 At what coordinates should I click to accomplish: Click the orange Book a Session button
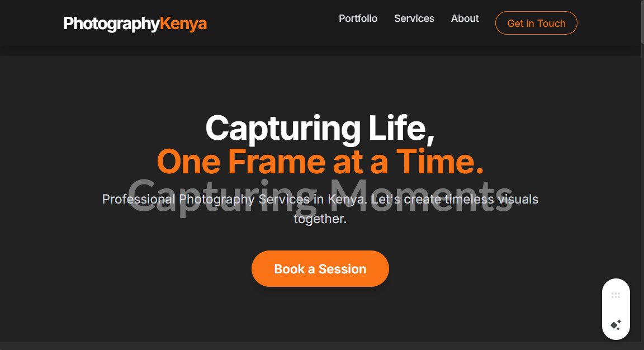[x=320, y=269]
